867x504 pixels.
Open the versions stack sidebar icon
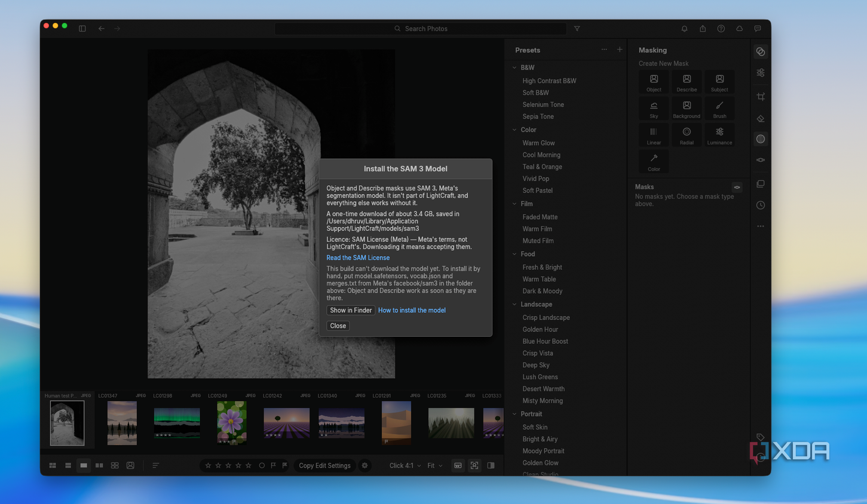pyautogui.click(x=761, y=184)
